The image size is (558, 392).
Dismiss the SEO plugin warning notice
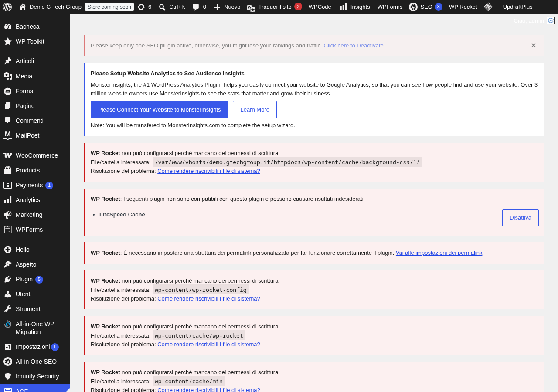tap(534, 45)
